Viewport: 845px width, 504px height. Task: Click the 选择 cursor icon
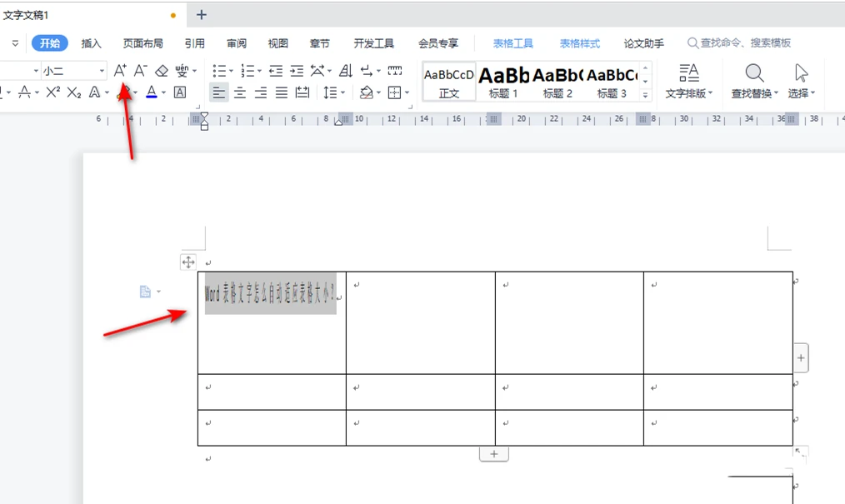[802, 72]
